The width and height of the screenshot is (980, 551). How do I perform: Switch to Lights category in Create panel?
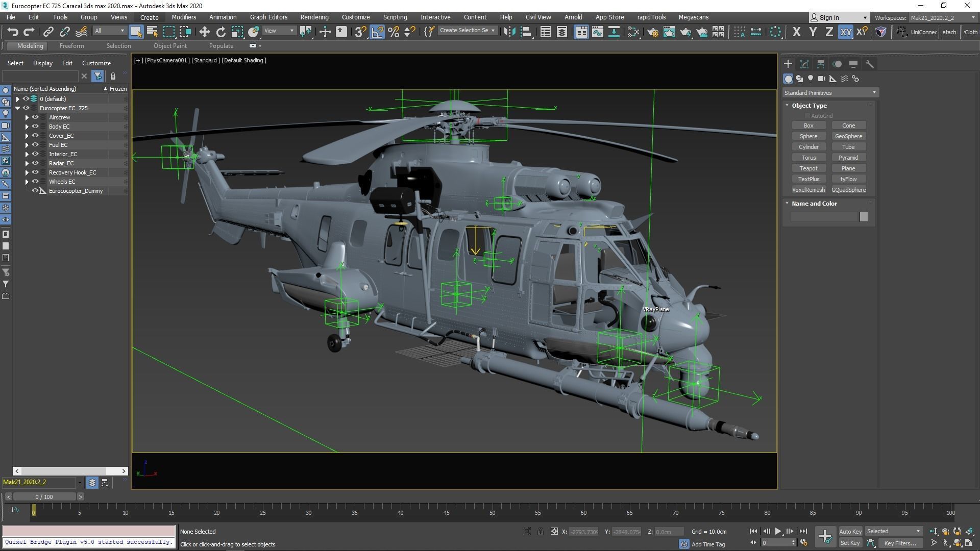pyautogui.click(x=811, y=79)
